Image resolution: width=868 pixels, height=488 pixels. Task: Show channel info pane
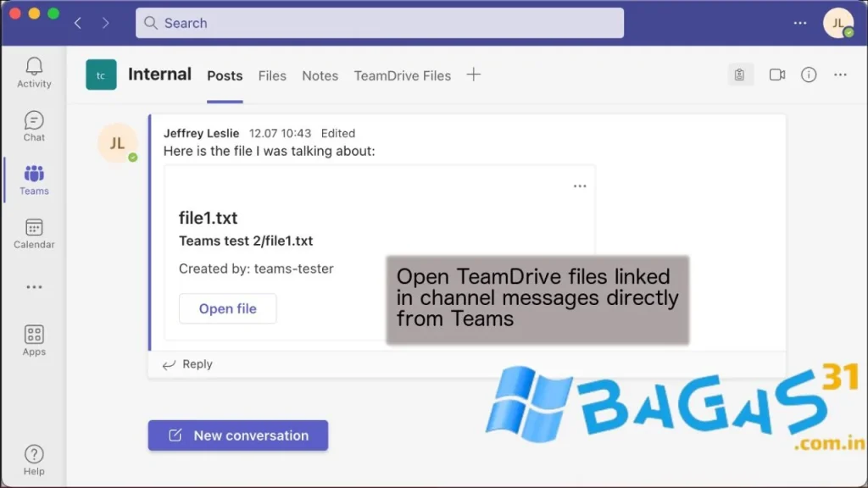coord(809,75)
